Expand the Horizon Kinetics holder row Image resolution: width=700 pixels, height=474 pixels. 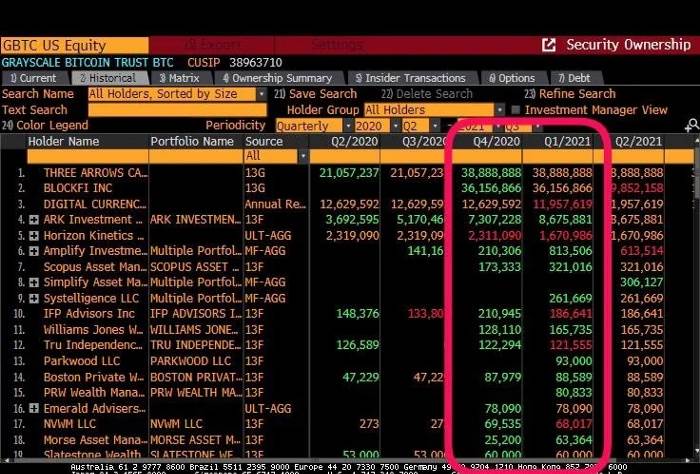click(x=34, y=236)
